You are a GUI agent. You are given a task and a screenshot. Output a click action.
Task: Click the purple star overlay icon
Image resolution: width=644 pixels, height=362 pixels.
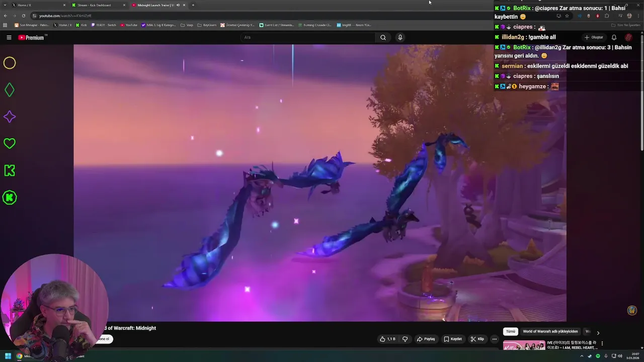pyautogui.click(x=10, y=117)
